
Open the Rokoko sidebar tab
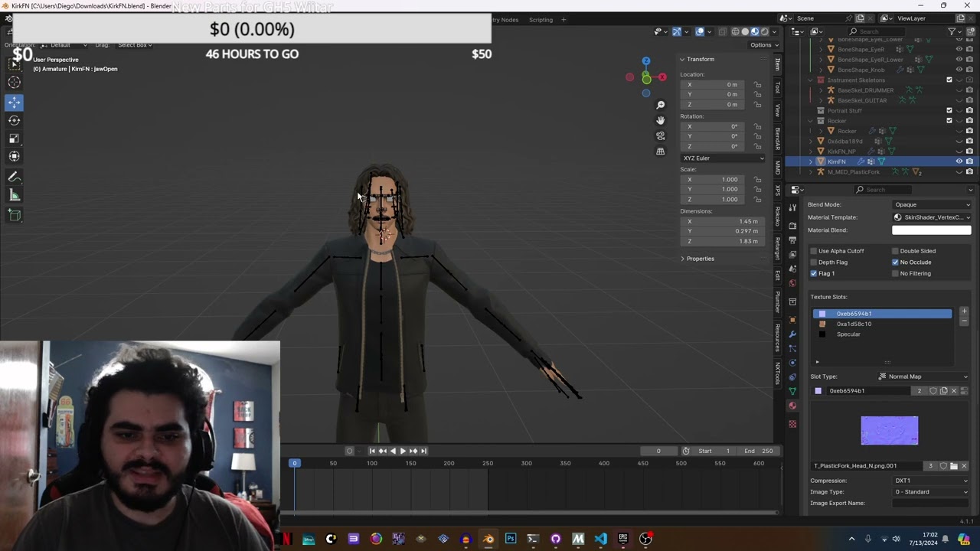point(778,217)
